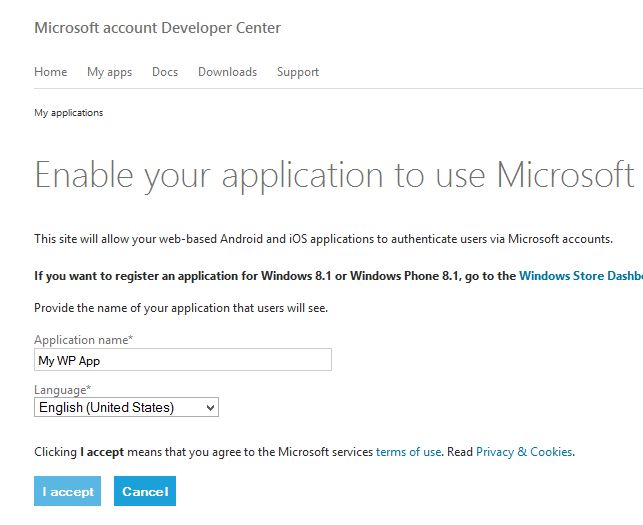Viewport: 643px width, 525px height.
Task: Click the 'Language*' label
Action: [x=62, y=389]
